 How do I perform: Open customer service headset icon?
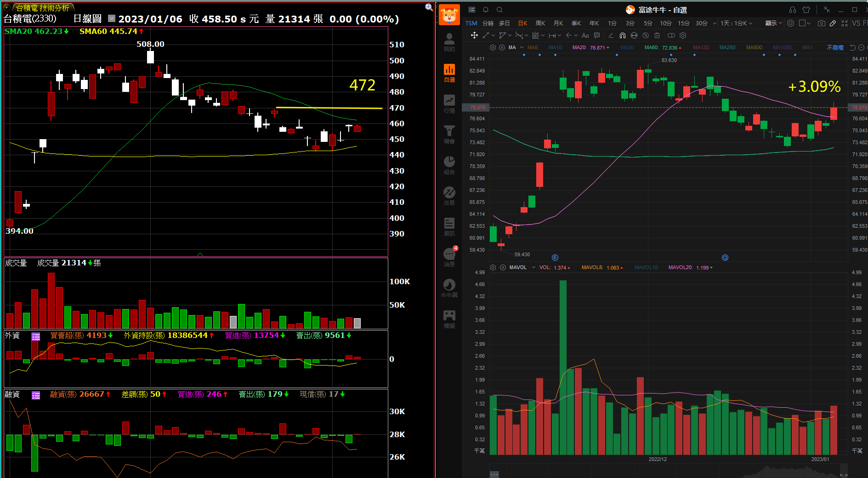793,10
